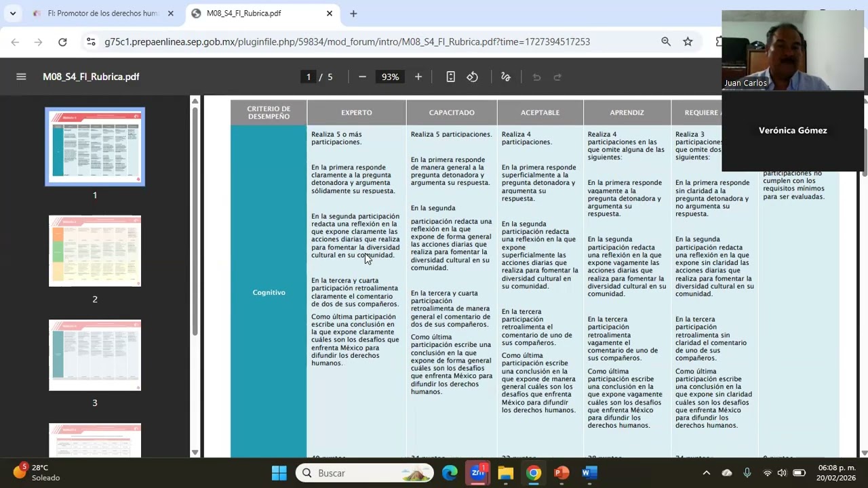Click the 93% zoom level field

(x=390, y=77)
